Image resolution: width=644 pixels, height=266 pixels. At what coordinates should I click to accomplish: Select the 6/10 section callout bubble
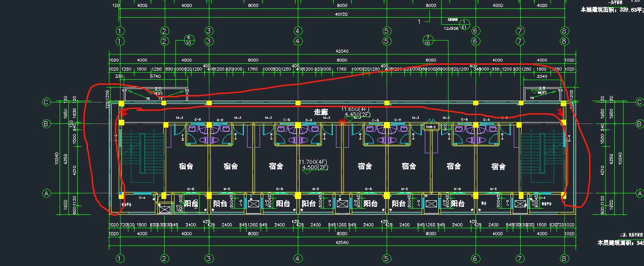tap(188, 40)
